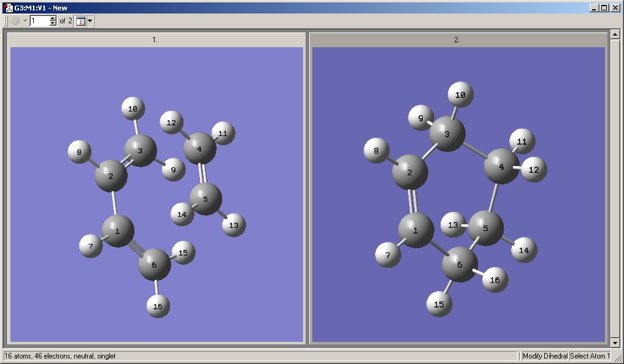The height and width of the screenshot is (364, 624).
Task: Select hydrogen atom 15 in frame 2
Action: pyautogui.click(x=439, y=305)
